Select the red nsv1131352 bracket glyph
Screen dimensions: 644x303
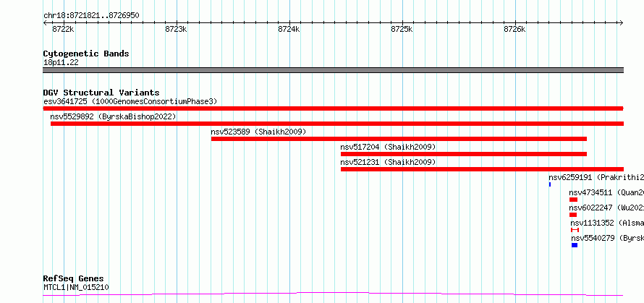tap(575, 230)
